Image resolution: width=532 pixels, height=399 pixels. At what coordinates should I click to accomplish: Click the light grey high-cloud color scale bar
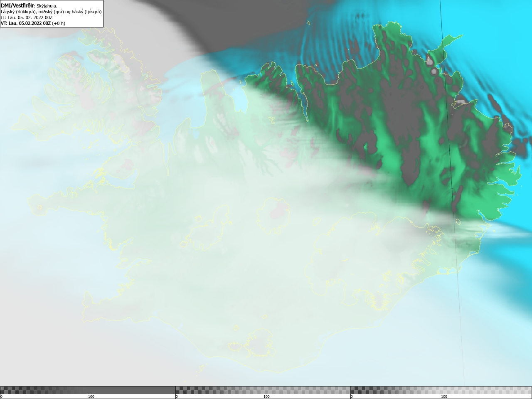441,390
